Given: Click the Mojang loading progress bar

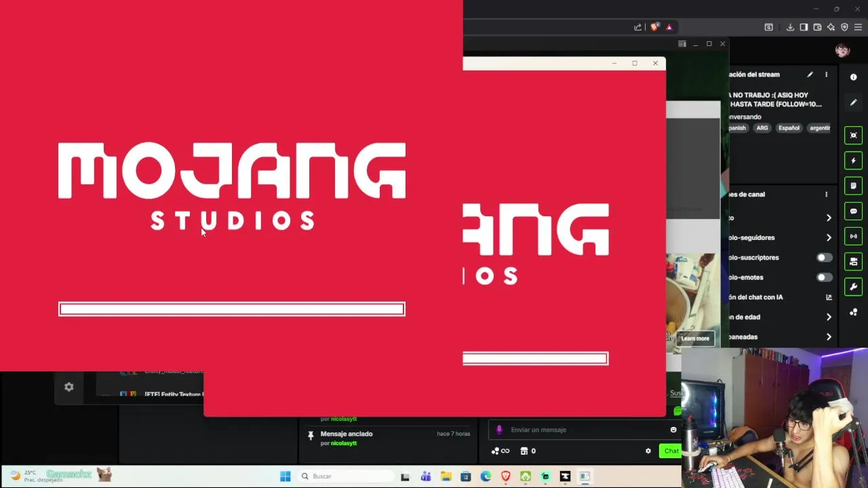Looking at the screenshot, I should click(232, 309).
